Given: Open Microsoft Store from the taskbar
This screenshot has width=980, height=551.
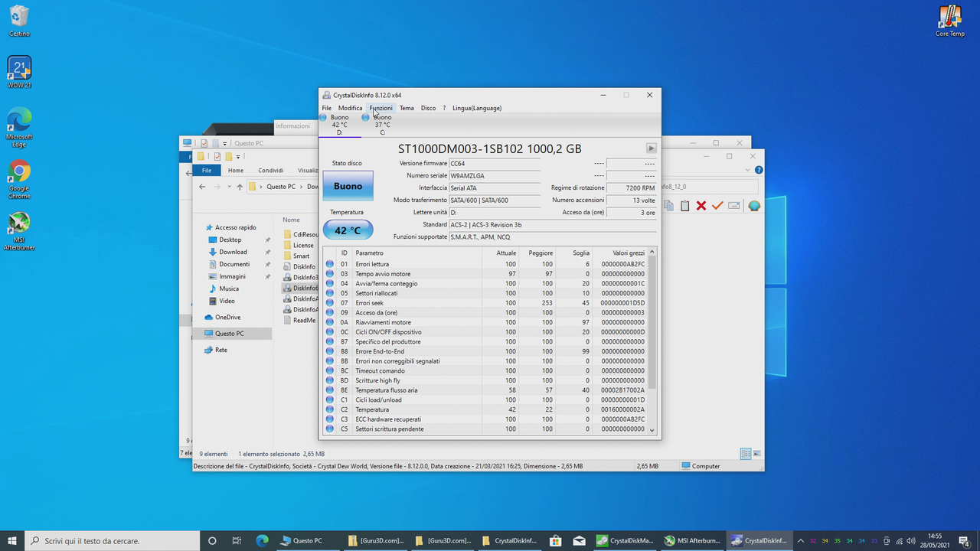Looking at the screenshot, I should click(x=555, y=540).
